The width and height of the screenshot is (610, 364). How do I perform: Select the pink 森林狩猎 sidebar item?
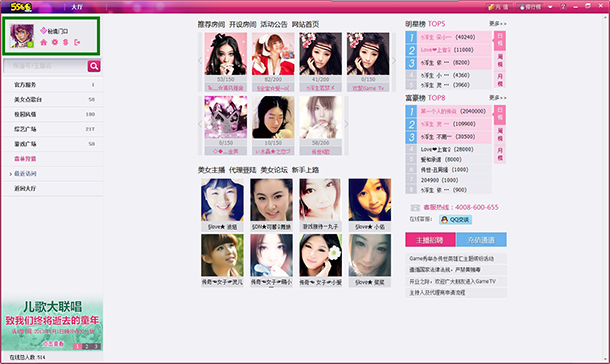52,159
